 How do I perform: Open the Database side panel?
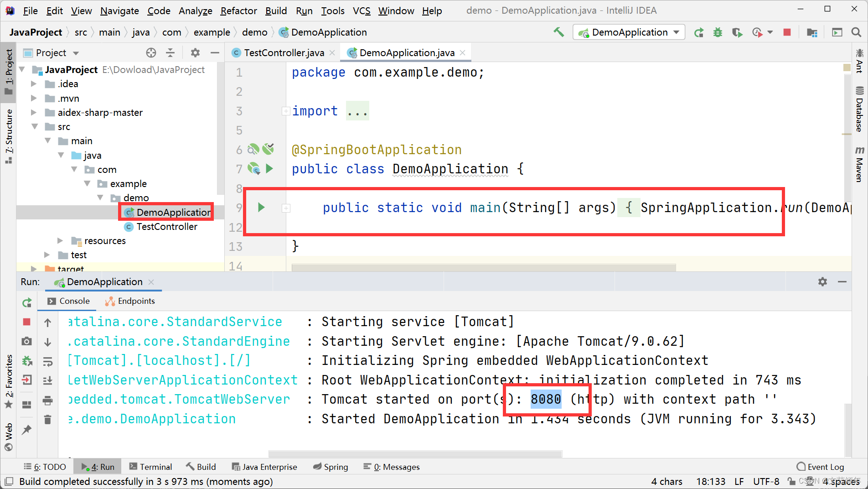(859, 109)
